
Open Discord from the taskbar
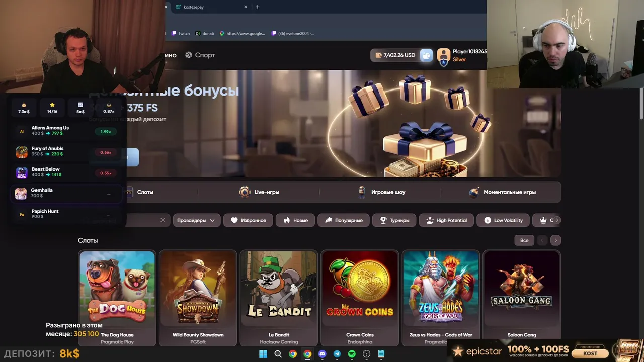tap(322, 354)
